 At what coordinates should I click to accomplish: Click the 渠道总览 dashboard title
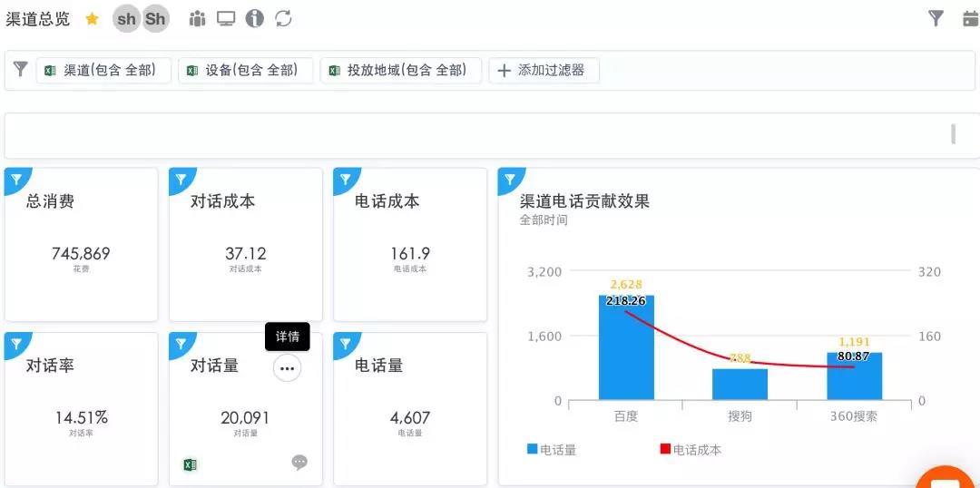(37, 19)
